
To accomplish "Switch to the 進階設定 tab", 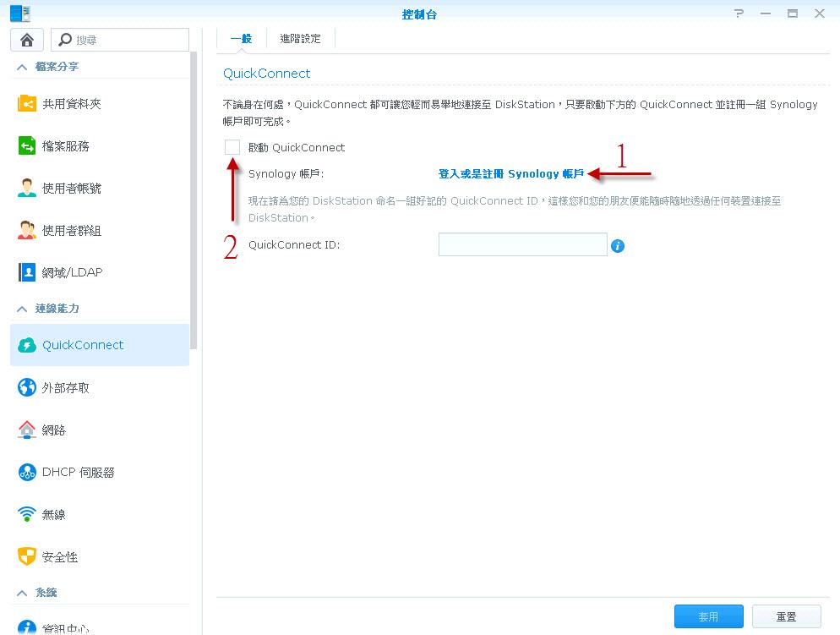I will tap(300, 39).
